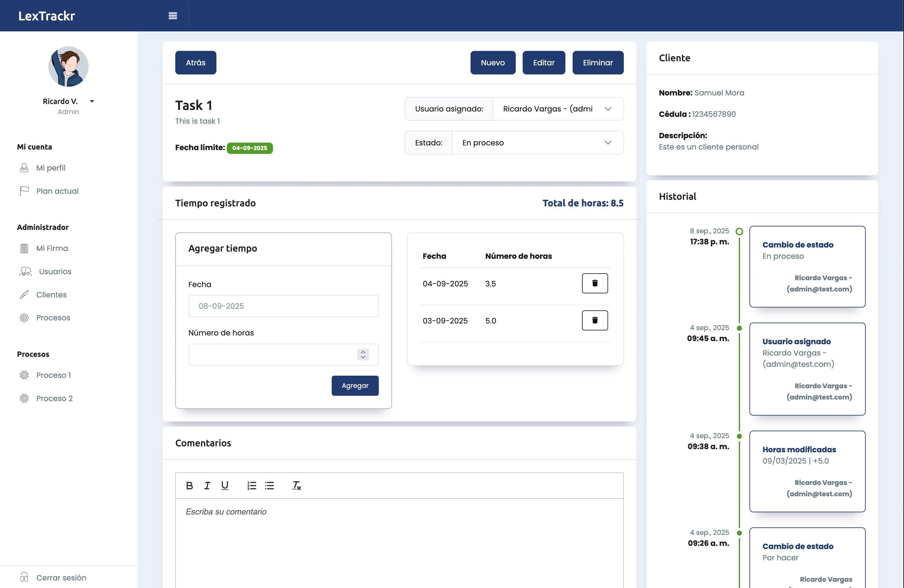Open Proceso 2 in sidebar
This screenshot has height=588, width=904.
[x=54, y=399]
